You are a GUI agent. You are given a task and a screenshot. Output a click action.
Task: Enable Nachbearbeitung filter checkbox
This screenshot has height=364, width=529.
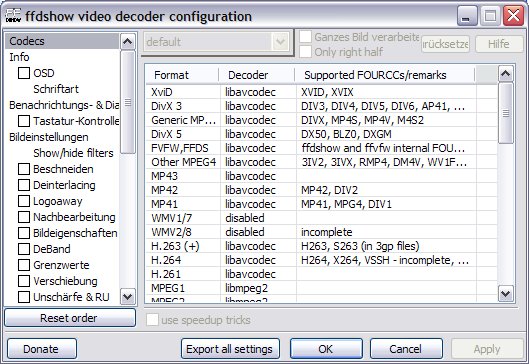[x=24, y=217]
